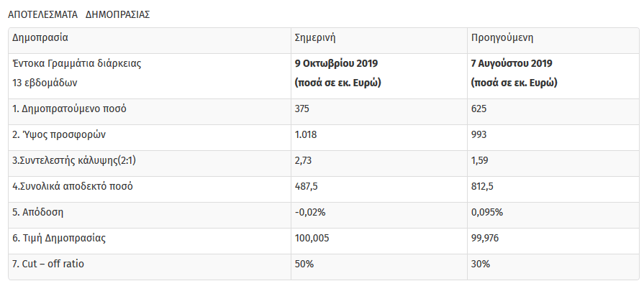Select the 9 Οκτωβρίου 2019 date cell

tap(336, 63)
